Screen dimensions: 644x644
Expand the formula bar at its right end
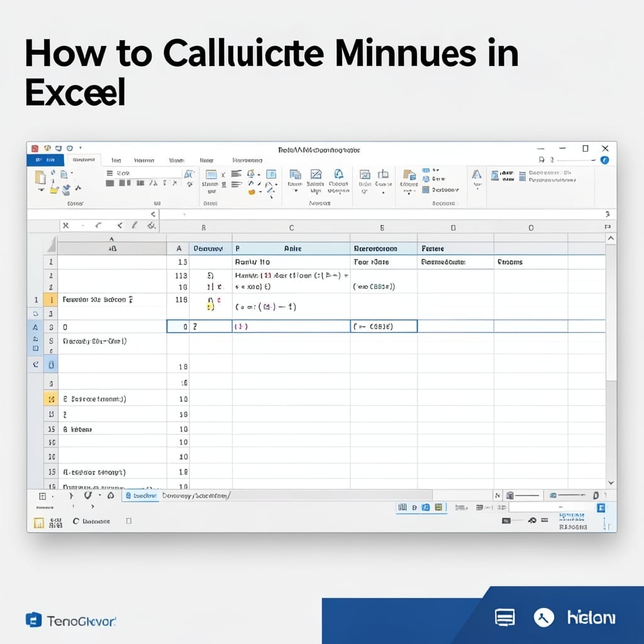(x=608, y=214)
